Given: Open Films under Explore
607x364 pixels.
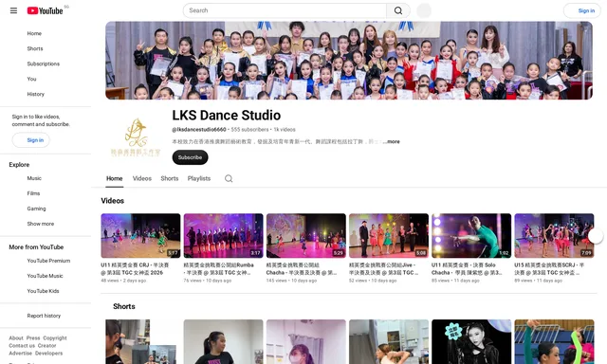Looking at the screenshot, I should click(x=33, y=193).
